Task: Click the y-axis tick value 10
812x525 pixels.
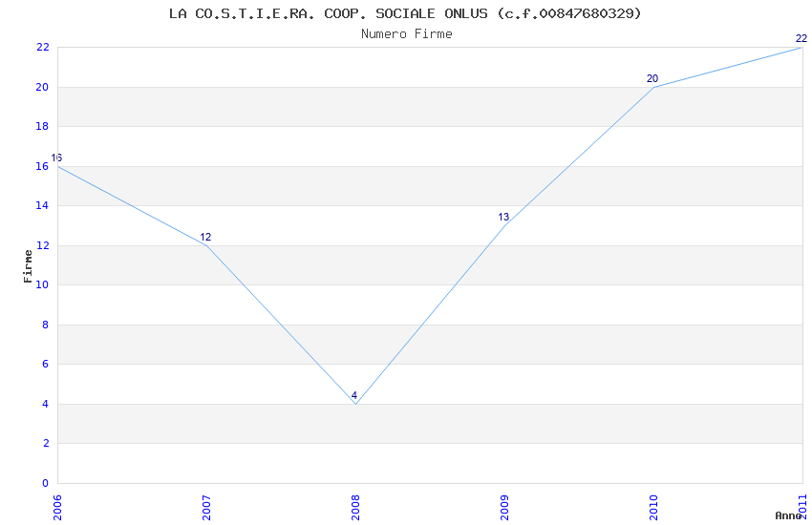Action: (42, 285)
